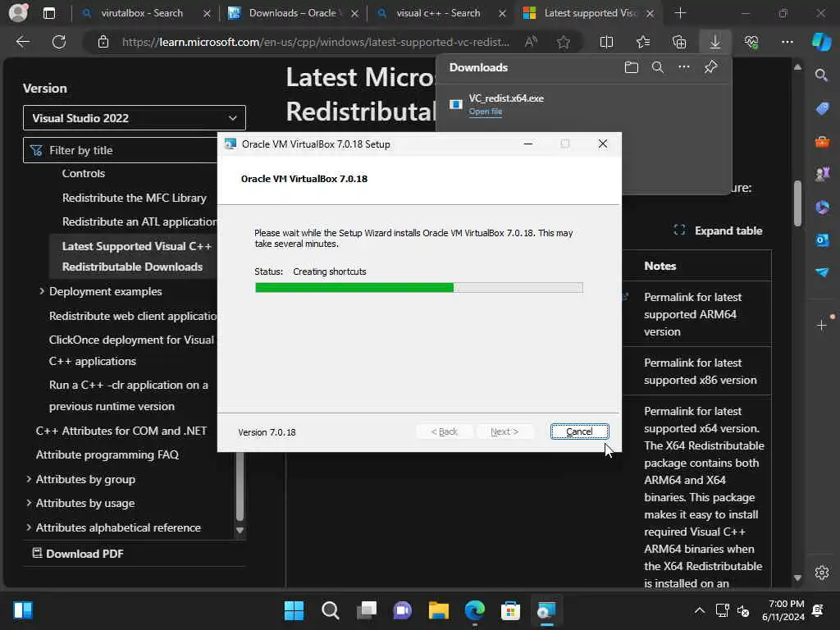
Task: Click installation progress bar in setup
Action: [x=419, y=288]
